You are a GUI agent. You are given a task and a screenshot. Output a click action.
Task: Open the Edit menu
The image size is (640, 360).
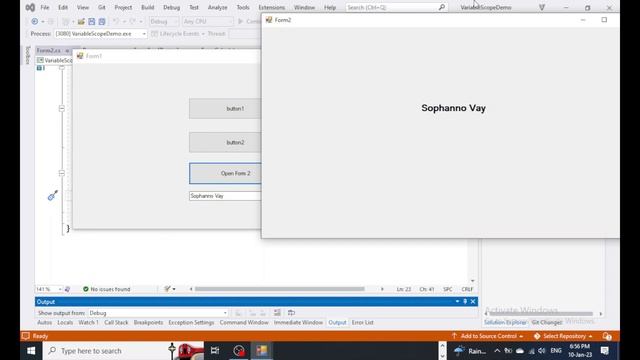pyautogui.click(x=63, y=7)
